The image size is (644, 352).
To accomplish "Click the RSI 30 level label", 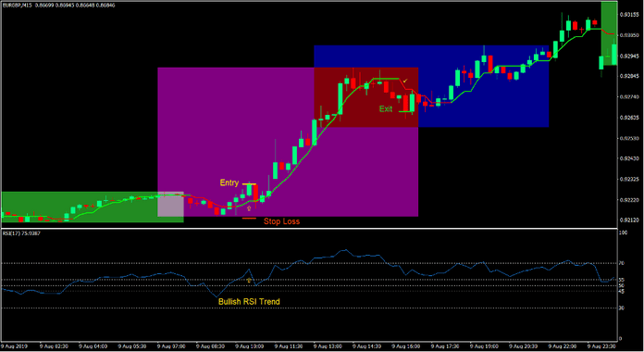I will 622,308.
